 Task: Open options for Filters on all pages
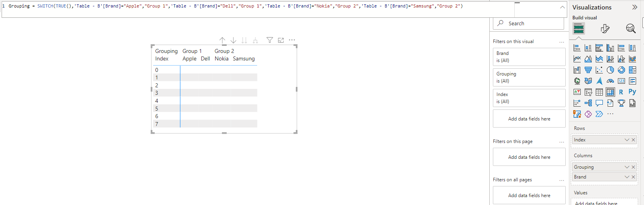(x=562, y=180)
